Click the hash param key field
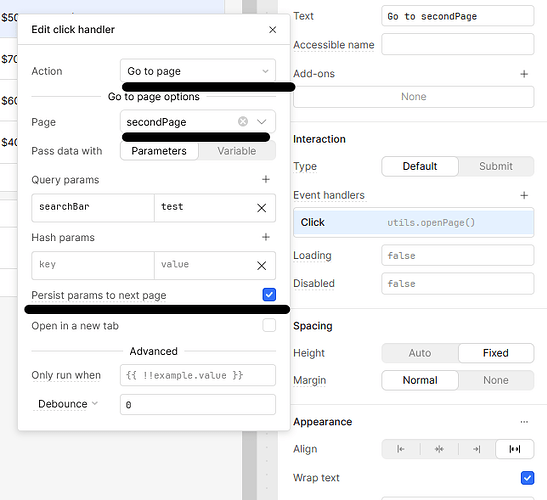This screenshot has width=547, height=500. (x=93, y=265)
